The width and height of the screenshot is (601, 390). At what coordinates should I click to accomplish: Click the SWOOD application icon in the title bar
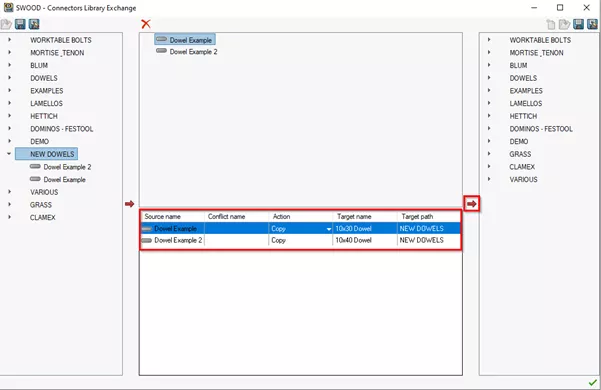[8, 7]
